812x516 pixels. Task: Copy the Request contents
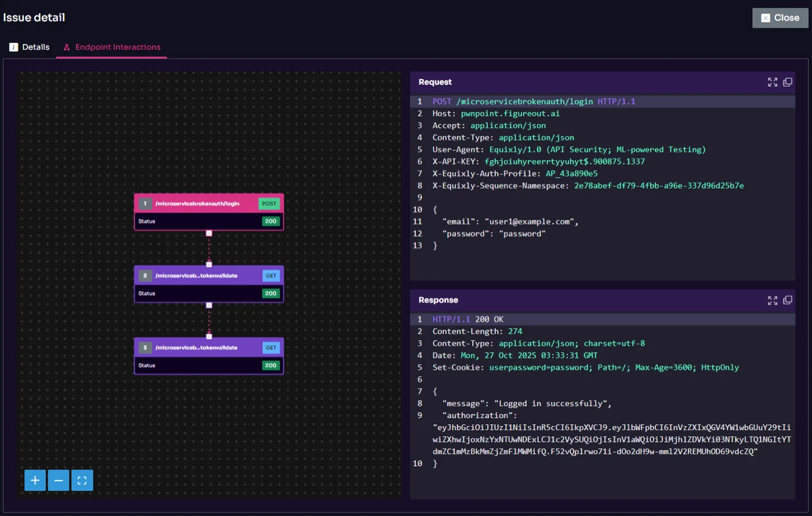pos(788,82)
